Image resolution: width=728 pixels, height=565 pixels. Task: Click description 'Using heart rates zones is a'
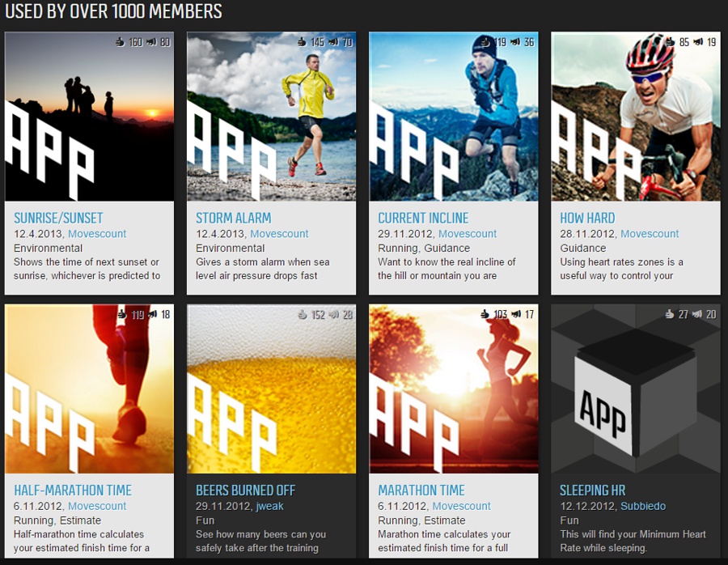(621, 262)
